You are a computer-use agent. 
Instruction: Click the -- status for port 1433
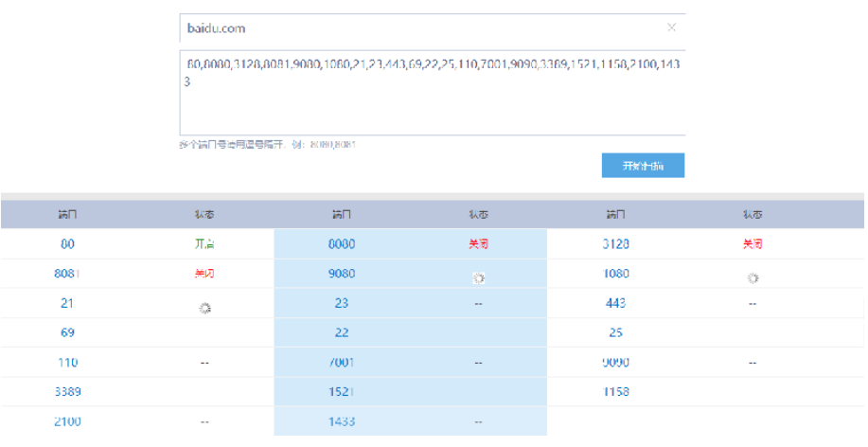(479, 422)
